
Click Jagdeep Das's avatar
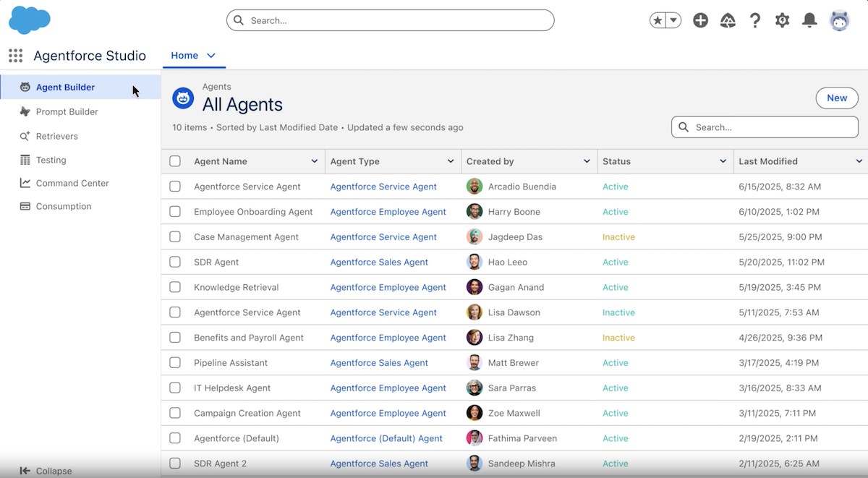click(x=475, y=237)
